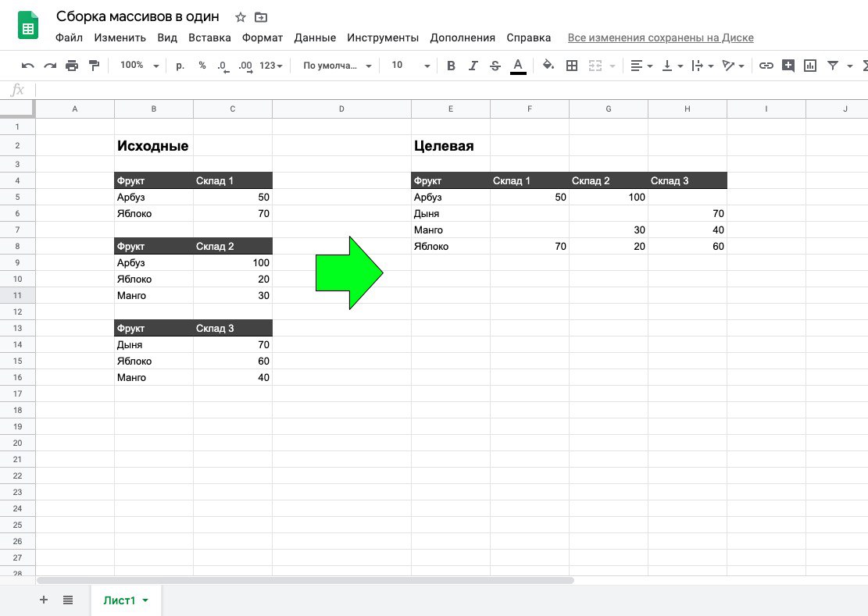Click the Move to folder icon

pos(261,17)
